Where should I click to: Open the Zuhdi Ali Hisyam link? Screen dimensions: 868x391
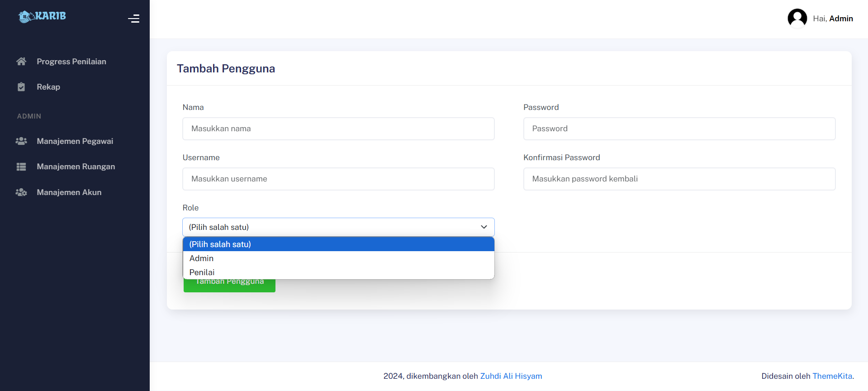point(511,376)
